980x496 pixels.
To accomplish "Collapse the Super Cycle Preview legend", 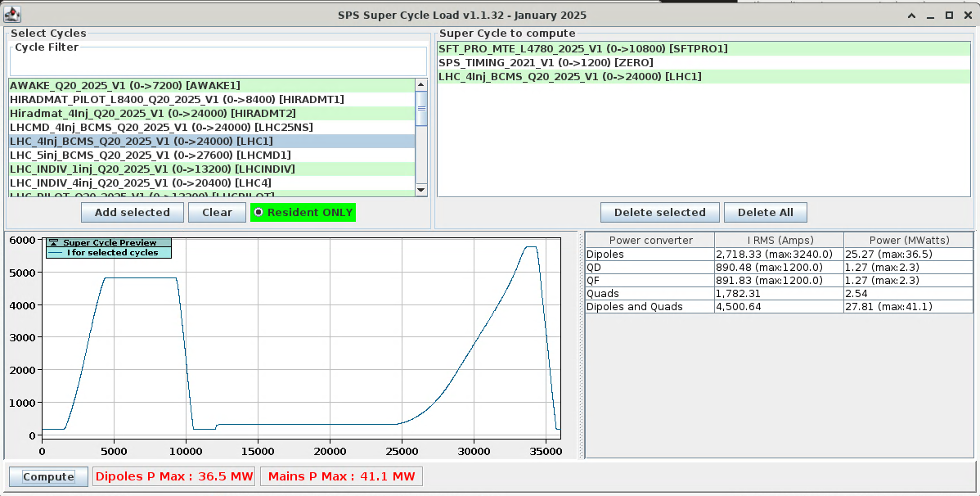I will click(54, 243).
